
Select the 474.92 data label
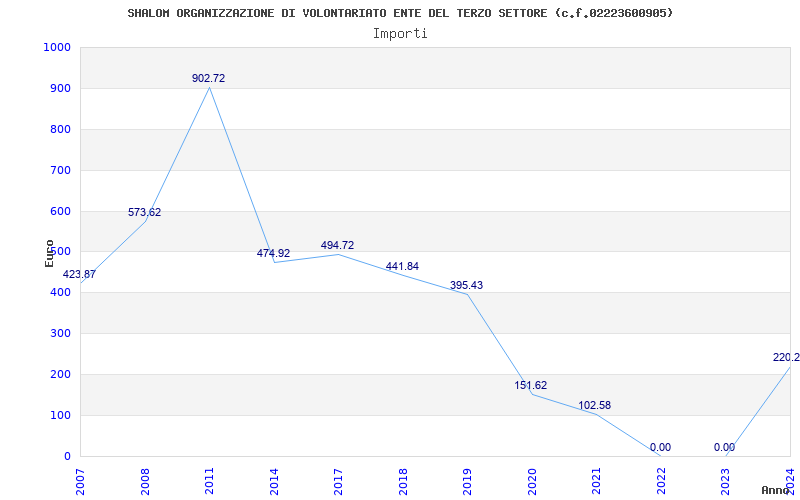tap(273, 253)
